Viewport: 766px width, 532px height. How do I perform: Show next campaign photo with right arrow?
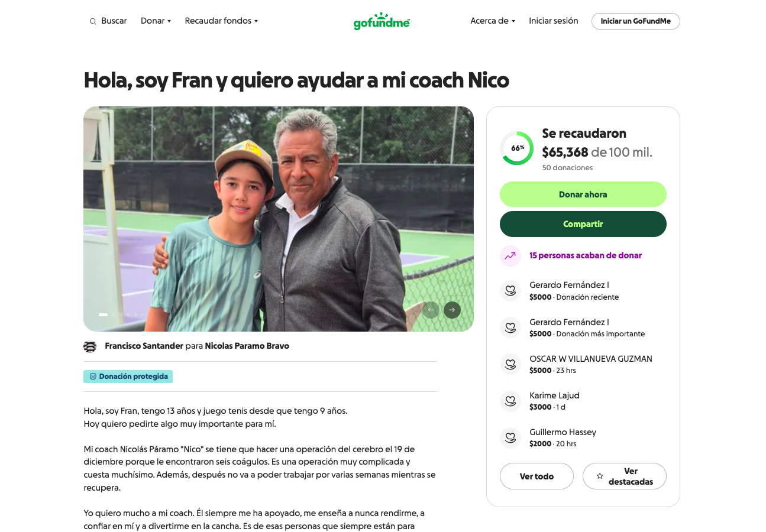452,310
